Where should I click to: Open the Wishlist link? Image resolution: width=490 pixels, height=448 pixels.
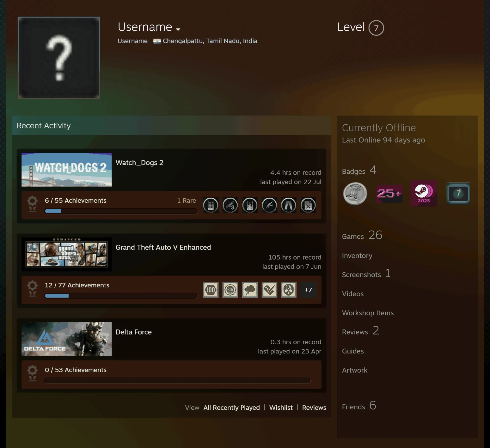coord(281,407)
